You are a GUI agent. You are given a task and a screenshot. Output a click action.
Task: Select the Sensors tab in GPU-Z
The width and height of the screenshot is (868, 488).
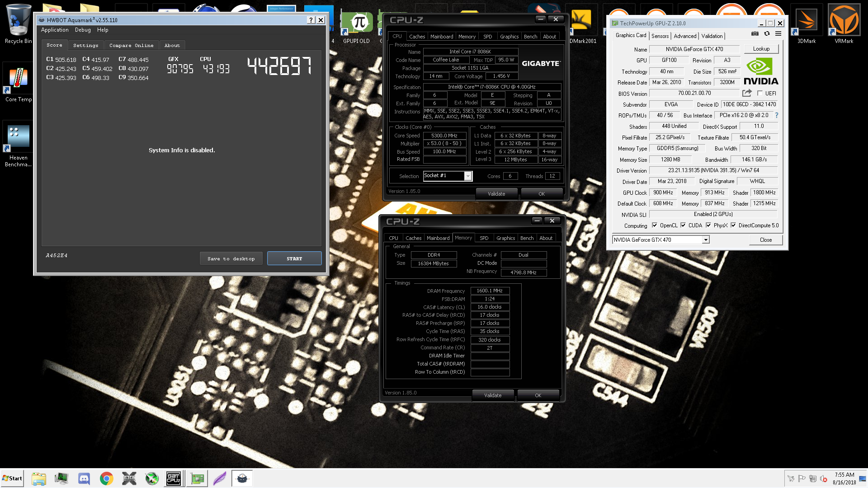pos(660,36)
